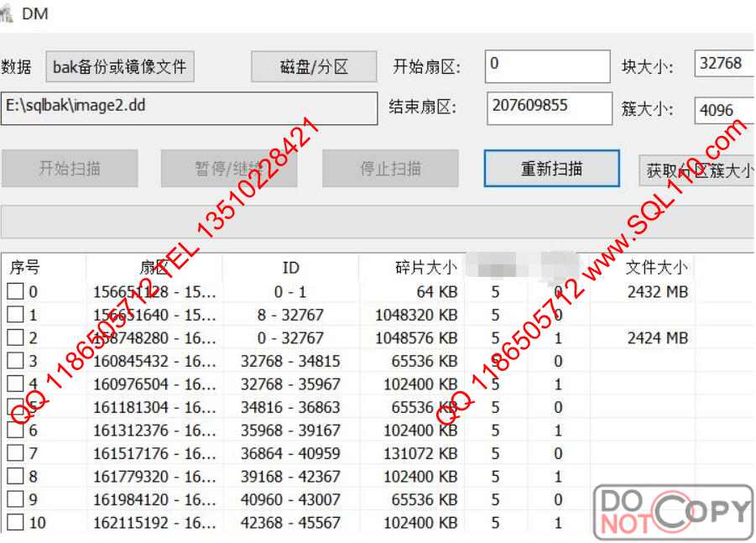
Task: Click the 扇区 column header
Action: [x=154, y=268]
